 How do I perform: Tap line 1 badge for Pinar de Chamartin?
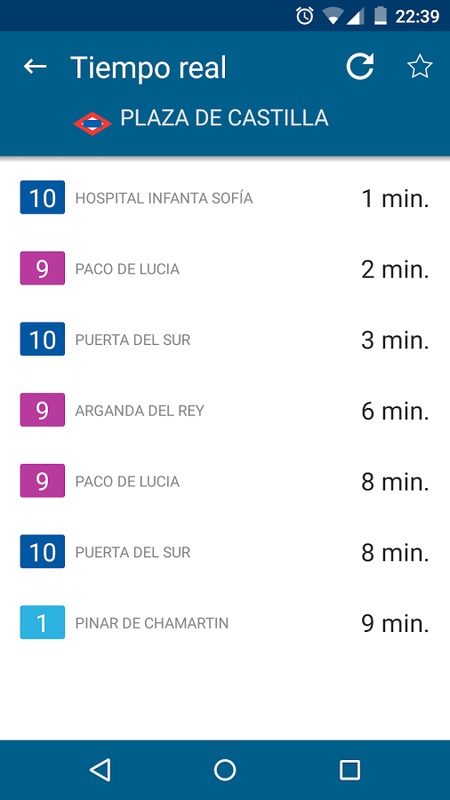[42, 622]
